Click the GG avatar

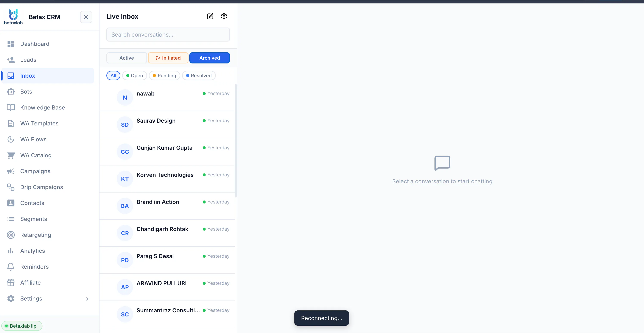[125, 152]
